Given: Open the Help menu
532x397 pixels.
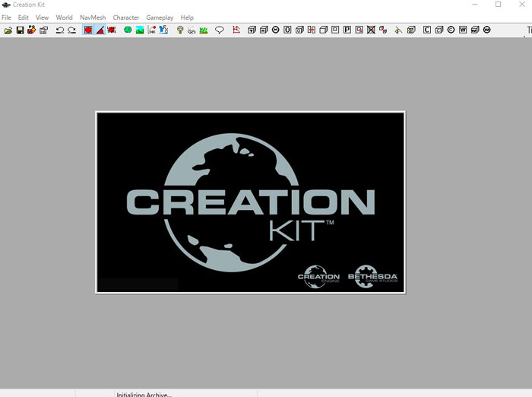Looking at the screenshot, I should tap(187, 17).
